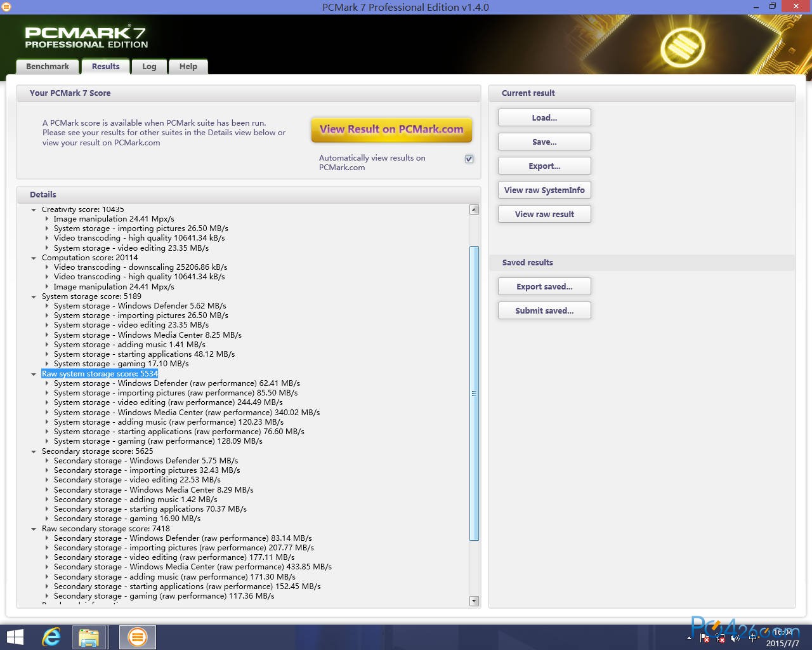
Task: Click the Load... button
Action: click(x=544, y=117)
